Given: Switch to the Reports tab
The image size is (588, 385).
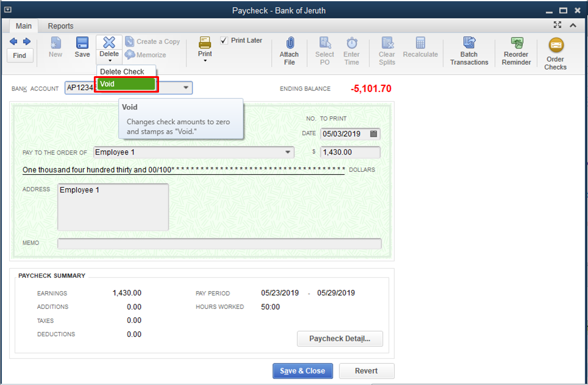Looking at the screenshot, I should (60, 26).
